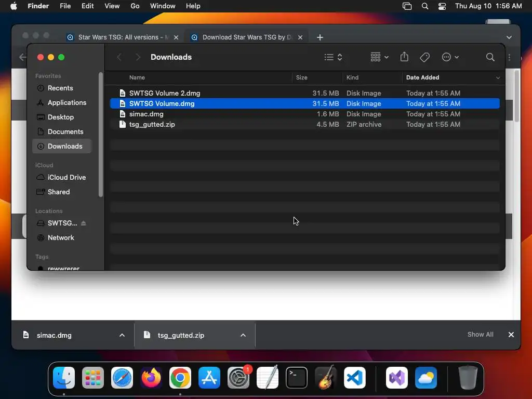
Task: Select Network in Finder sidebar
Action: pos(62,237)
